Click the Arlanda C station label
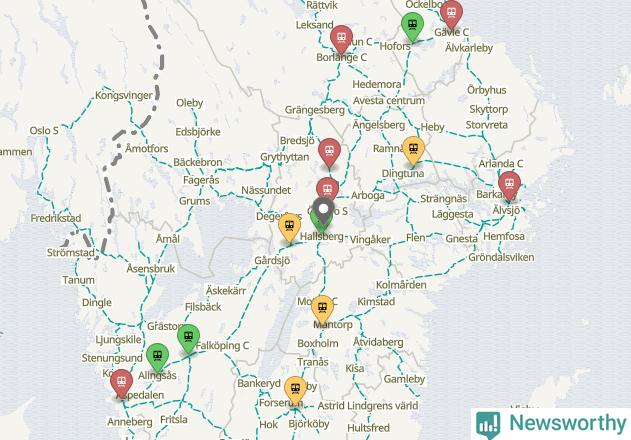Screen dimensions: 631x440 (x=501, y=163)
